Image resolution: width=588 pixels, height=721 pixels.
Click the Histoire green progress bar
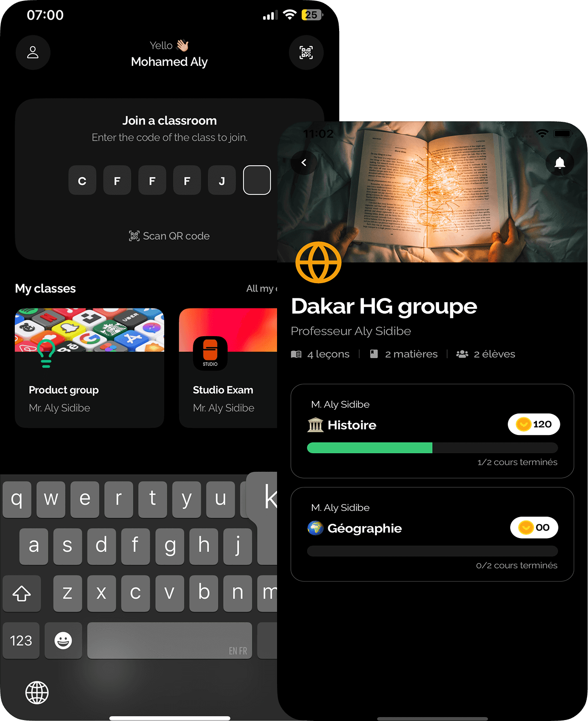[432, 447]
